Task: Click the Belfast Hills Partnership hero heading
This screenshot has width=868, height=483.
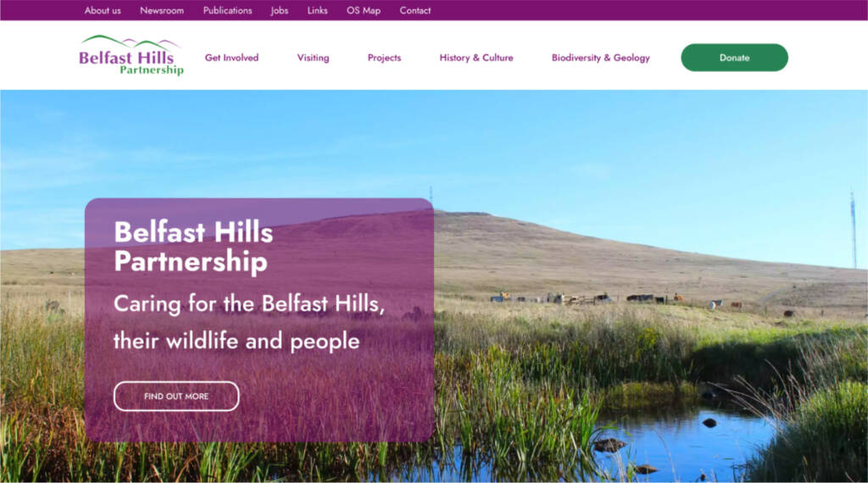Action: pos(193,247)
